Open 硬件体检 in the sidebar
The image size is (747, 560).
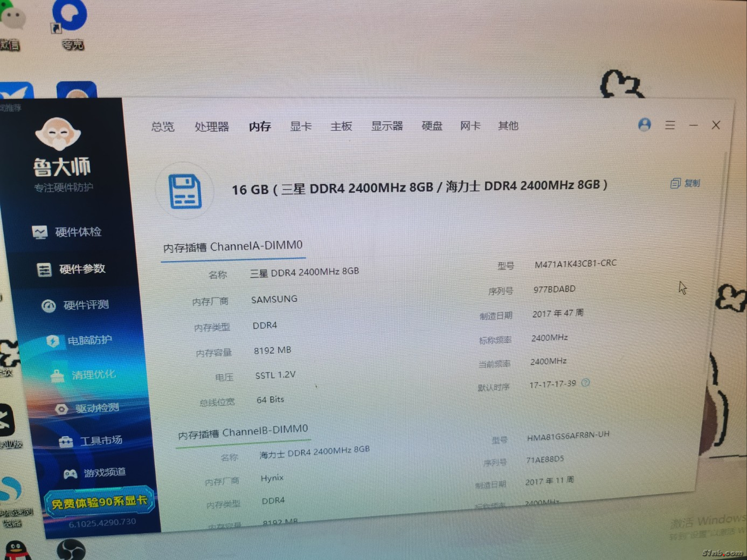pos(67,232)
